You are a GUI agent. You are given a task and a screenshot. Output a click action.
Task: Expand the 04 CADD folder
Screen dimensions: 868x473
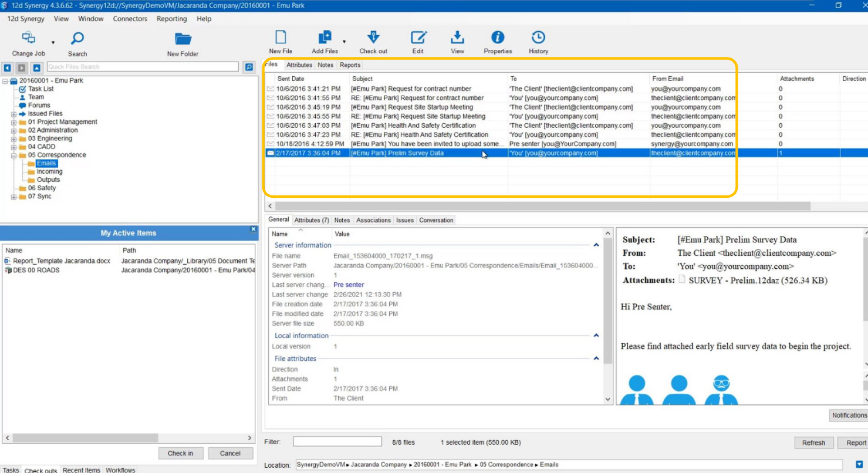(14, 147)
